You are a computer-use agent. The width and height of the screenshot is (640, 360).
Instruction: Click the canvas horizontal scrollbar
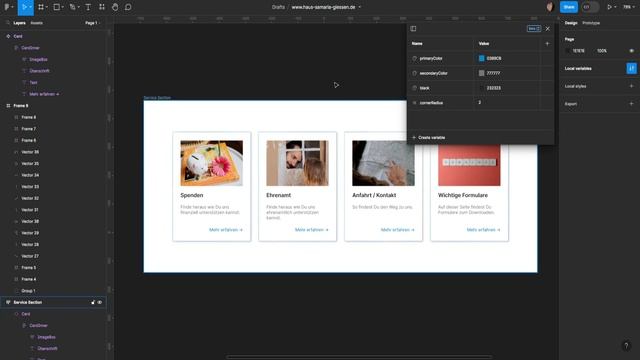pyautogui.click(x=359, y=357)
